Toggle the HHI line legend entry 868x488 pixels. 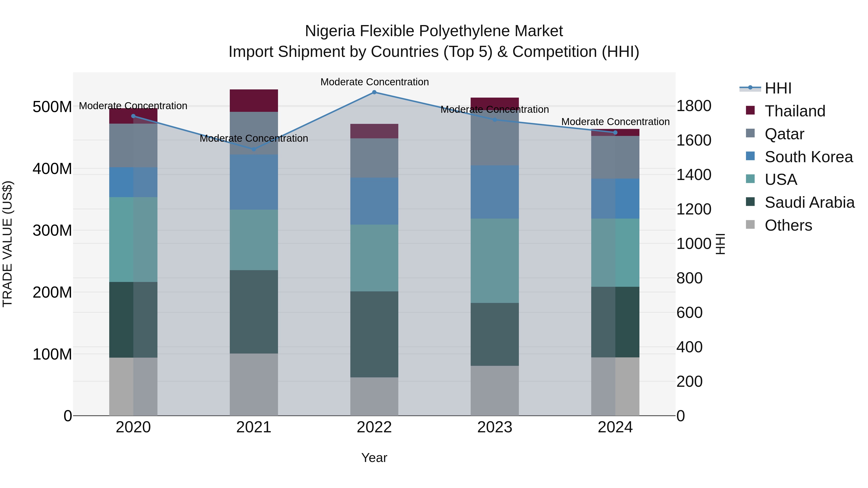[766, 88]
